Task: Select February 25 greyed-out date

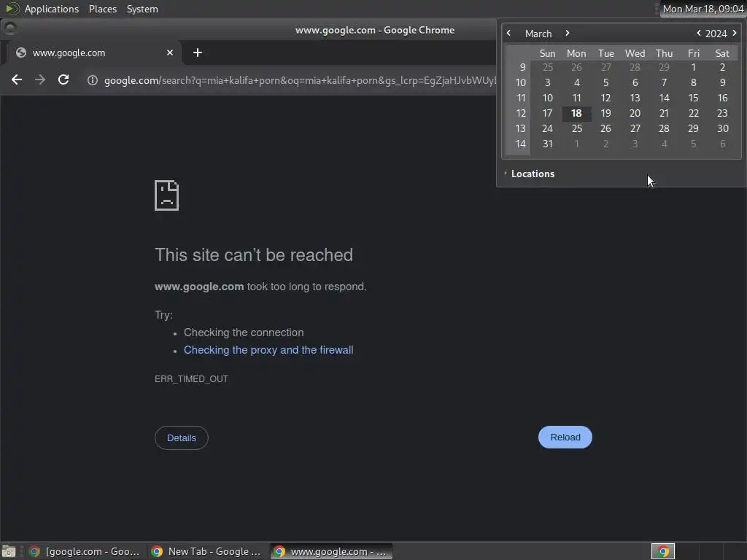Action: tap(547, 67)
